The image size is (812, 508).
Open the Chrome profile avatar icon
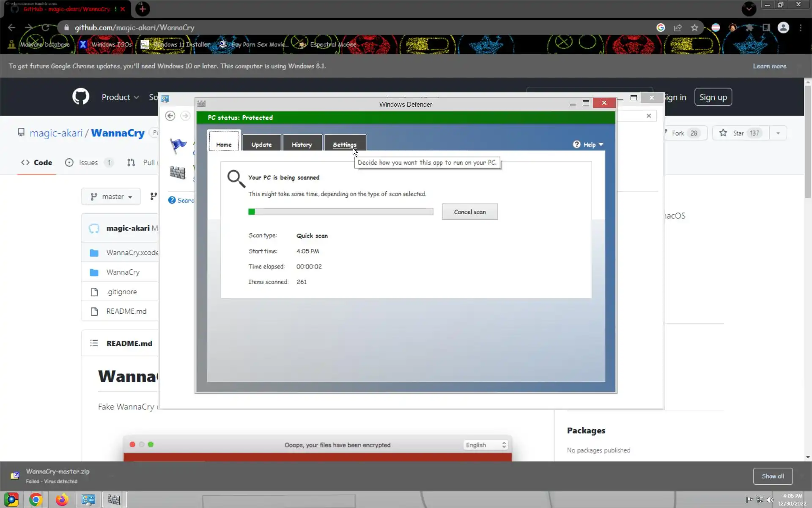(783, 28)
